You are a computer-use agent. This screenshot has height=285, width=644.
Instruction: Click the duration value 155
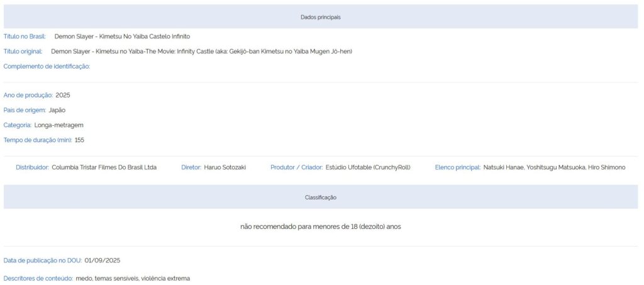coord(79,140)
